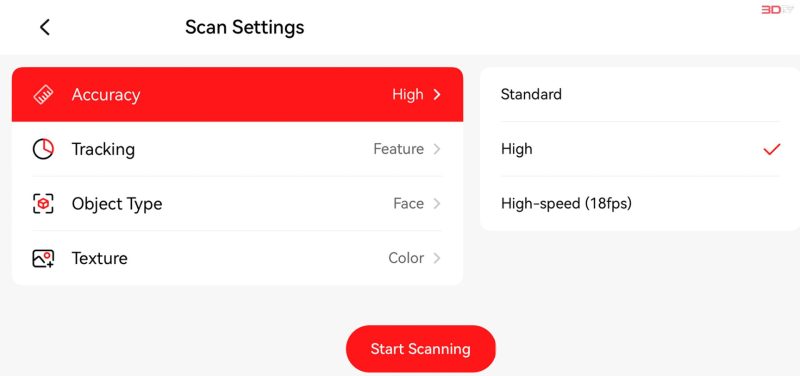Image resolution: width=800 pixels, height=376 pixels.
Task: Click the Scan Settings title
Action: coord(244,27)
